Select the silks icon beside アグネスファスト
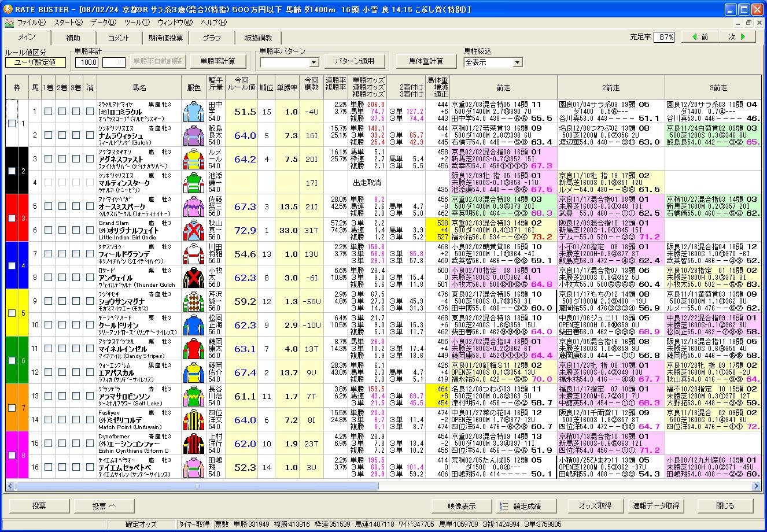The image size is (767, 532). pos(194,159)
